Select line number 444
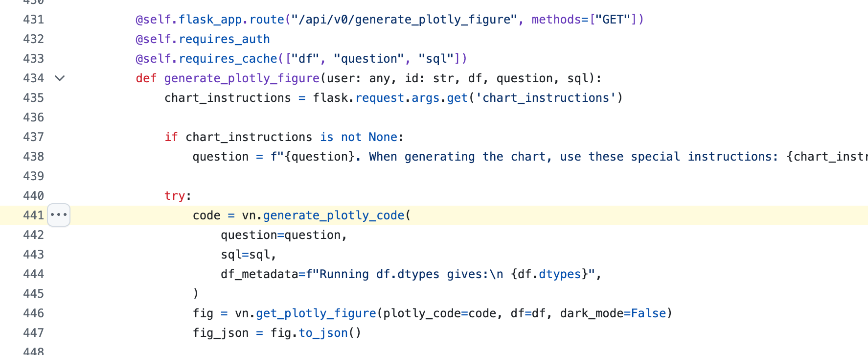This screenshot has height=355, width=868. (x=33, y=274)
